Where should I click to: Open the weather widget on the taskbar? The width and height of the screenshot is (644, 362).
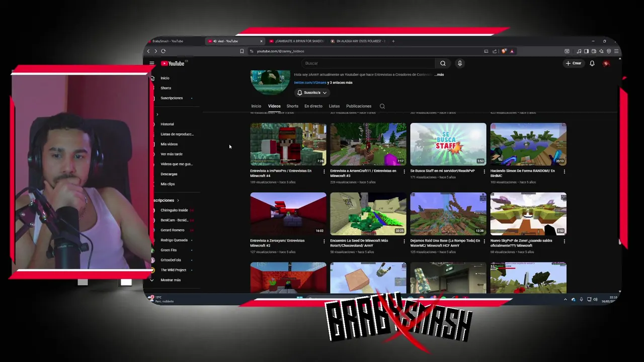161,299
